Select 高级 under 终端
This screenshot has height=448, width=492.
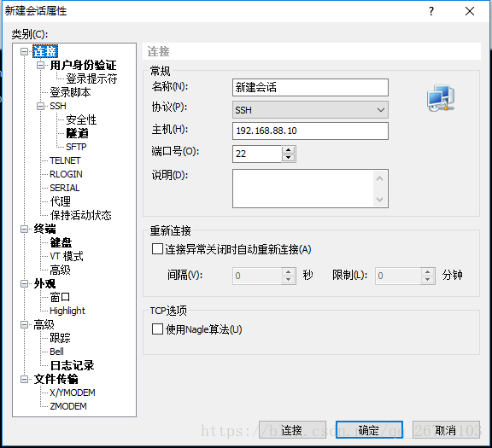61,270
